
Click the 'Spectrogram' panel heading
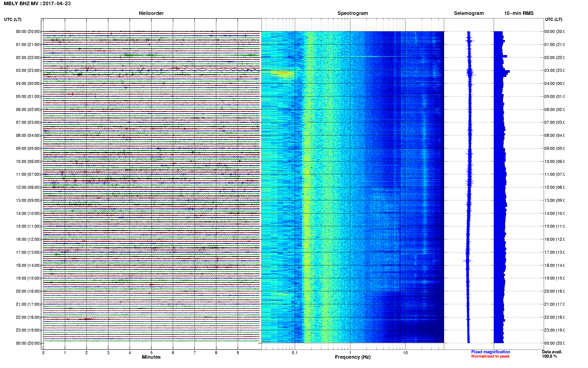(x=353, y=13)
